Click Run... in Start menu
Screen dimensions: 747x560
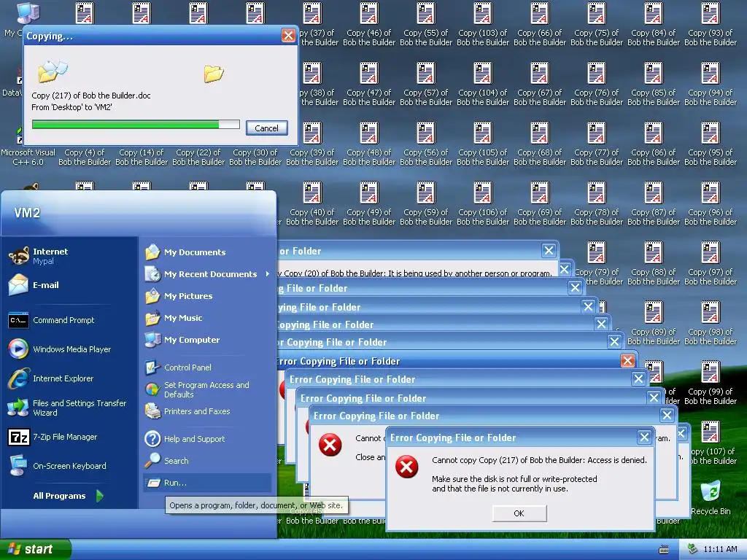(x=206, y=483)
